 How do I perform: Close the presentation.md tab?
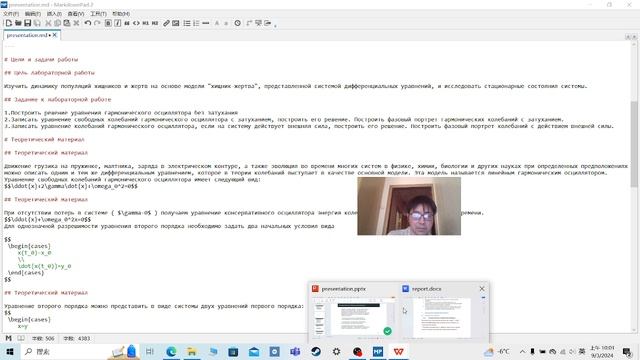[55, 35]
